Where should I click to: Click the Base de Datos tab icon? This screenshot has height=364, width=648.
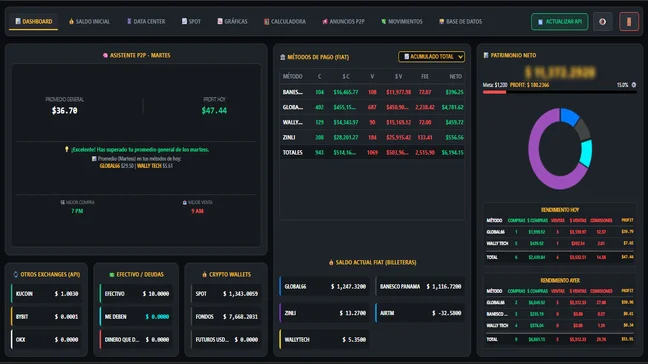click(441, 21)
